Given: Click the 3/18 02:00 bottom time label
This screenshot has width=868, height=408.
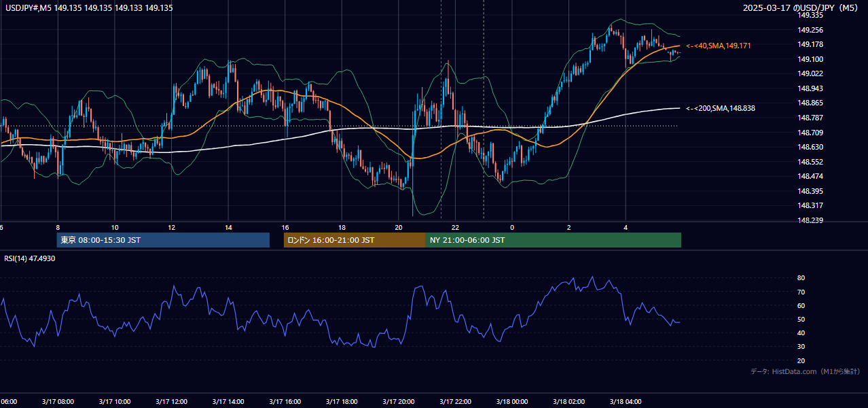Looking at the screenshot, I should pos(568,402).
